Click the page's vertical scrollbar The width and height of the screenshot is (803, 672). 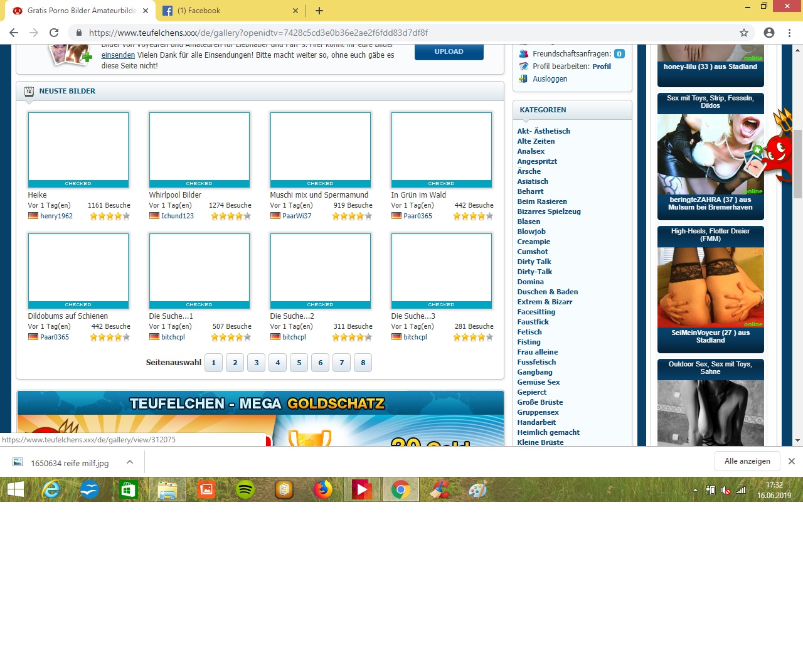pyautogui.click(x=797, y=163)
